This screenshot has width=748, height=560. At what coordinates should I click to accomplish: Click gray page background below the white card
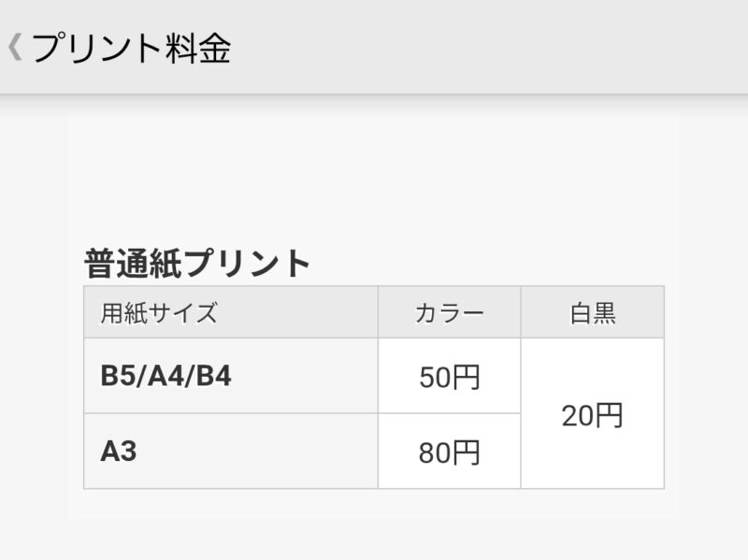(x=374, y=540)
